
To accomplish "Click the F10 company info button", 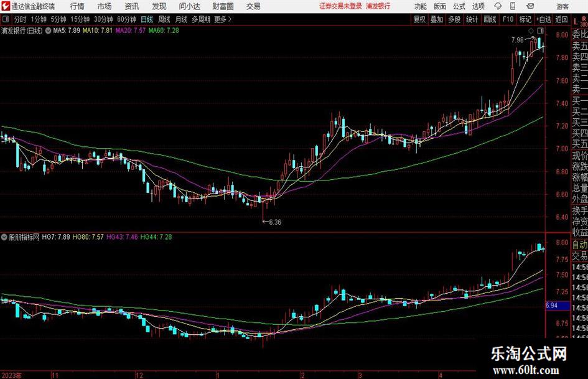I will click(508, 19).
